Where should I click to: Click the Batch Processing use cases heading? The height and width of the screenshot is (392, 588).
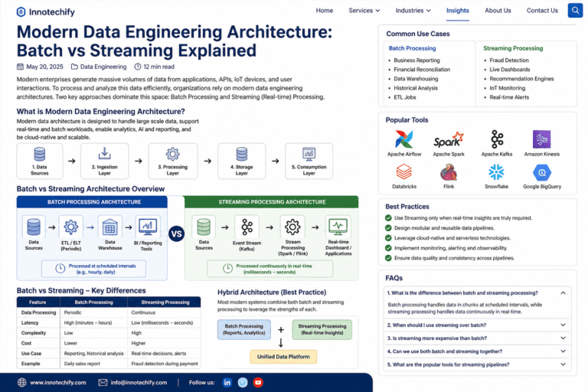412,48
